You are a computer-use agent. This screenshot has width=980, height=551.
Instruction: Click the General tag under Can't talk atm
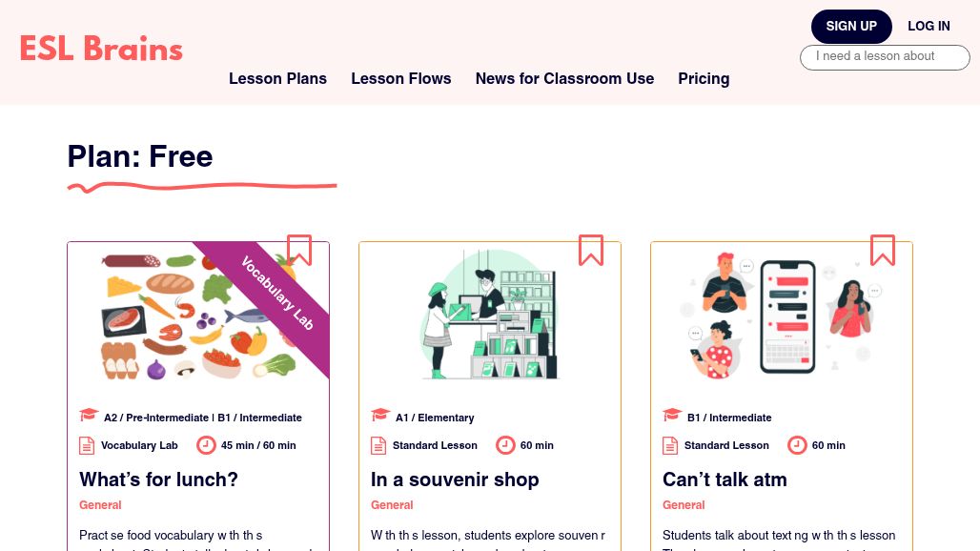pyautogui.click(x=684, y=505)
